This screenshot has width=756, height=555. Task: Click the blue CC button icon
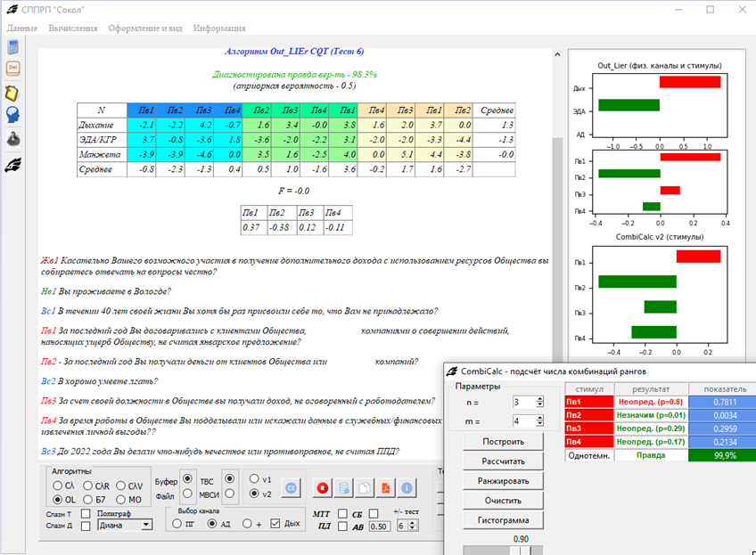tap(291, 488)
